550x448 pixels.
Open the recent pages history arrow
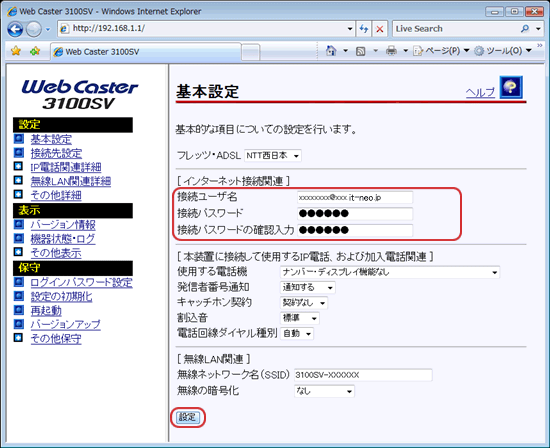48,29
